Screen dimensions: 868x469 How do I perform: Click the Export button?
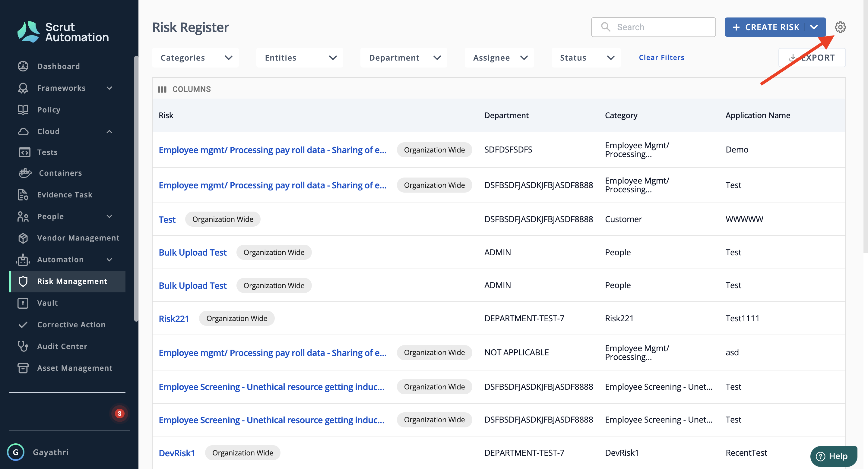click(x=812, y=58)
